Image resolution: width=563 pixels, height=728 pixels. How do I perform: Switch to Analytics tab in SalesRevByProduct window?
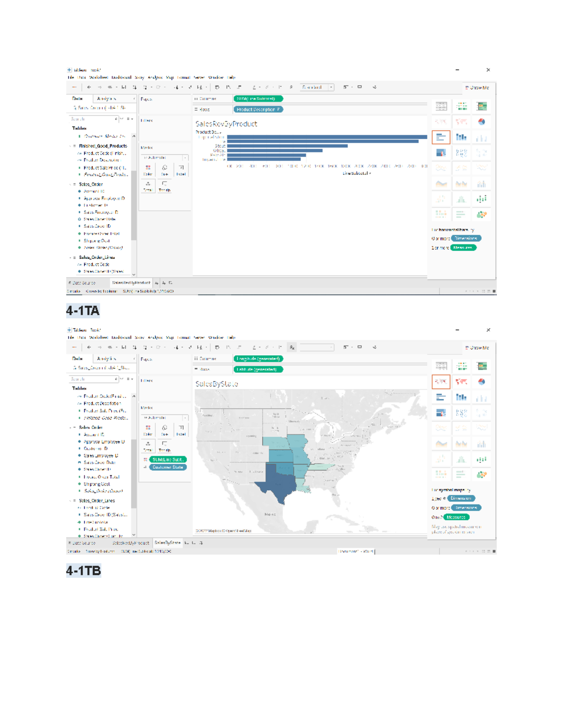(107, 99)
